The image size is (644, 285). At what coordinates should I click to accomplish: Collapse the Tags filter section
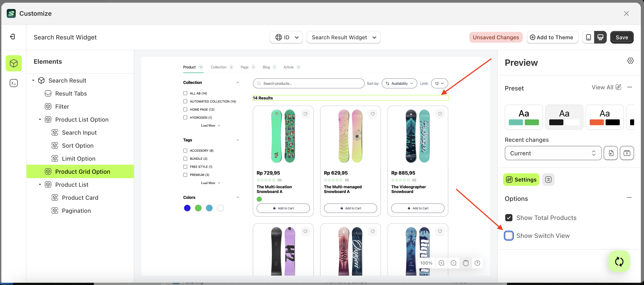pos(238,140)
